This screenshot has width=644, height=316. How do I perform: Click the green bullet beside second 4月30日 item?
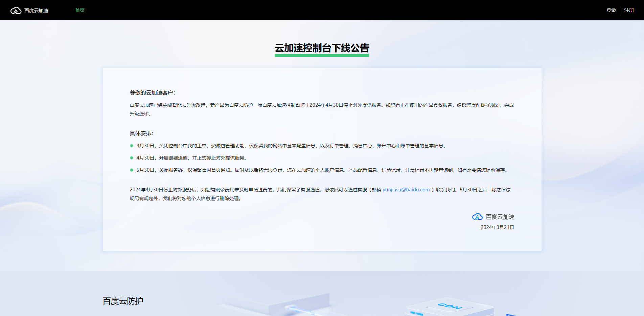pyautogui.click(x=131, y=157)
